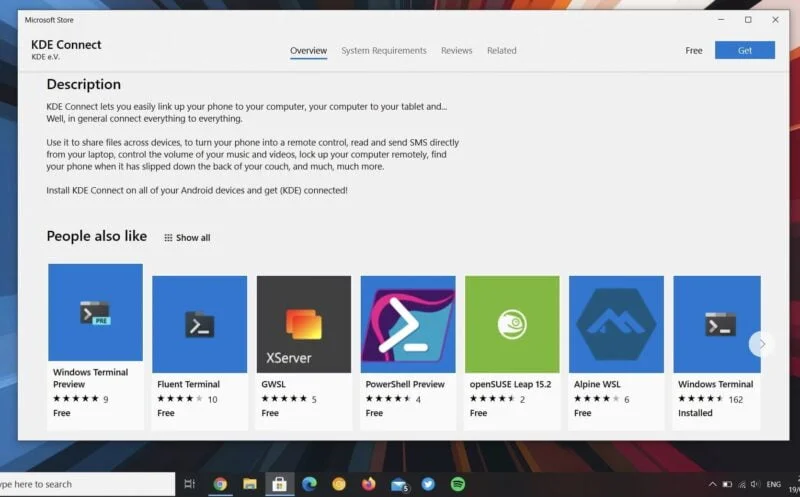Open the PowerShell Preview app tile image
The image size is (800, 497).
pos(408,324)
